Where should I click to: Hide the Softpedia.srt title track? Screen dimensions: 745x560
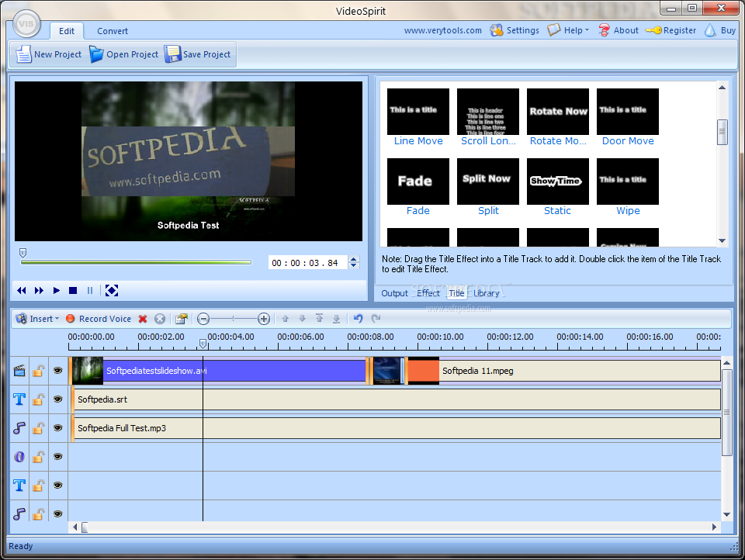coord(58,399)
